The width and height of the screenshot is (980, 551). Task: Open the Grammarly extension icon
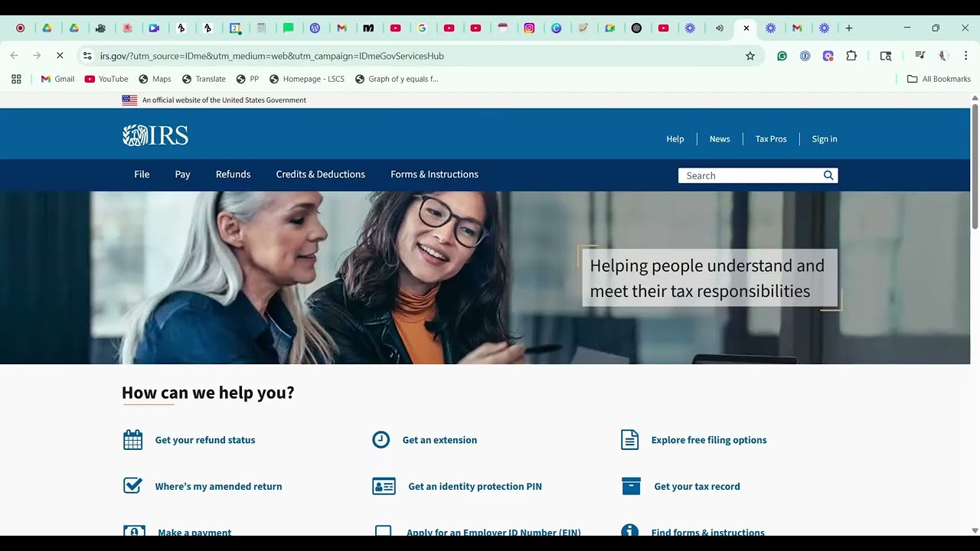(782, 56)
